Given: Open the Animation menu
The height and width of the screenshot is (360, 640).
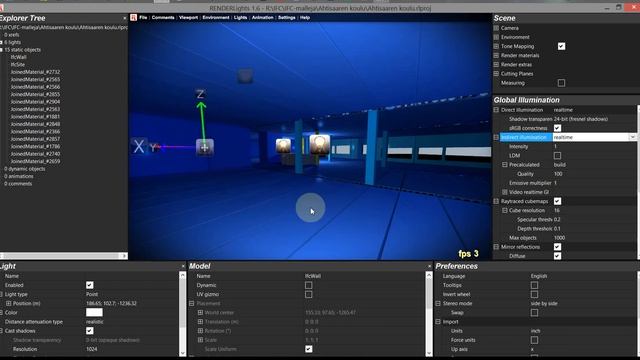Looking at the screenshot, I should coord(262,18).
